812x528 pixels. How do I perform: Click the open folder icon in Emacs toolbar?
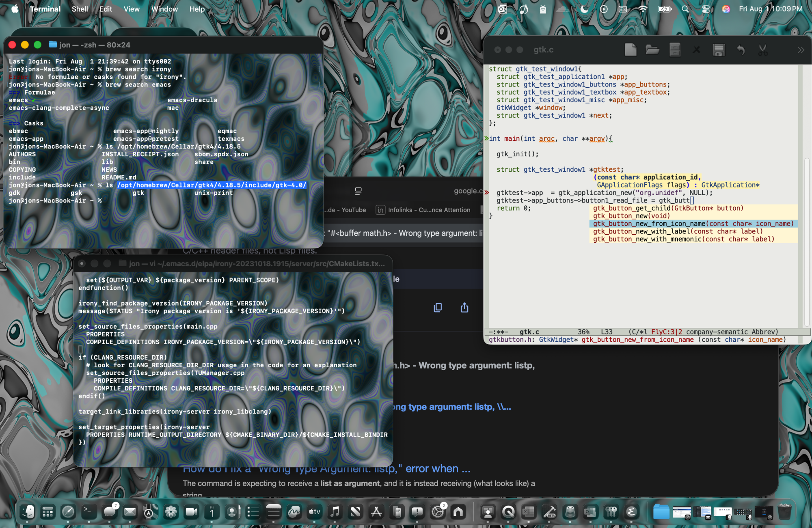(x=652, y=50)
